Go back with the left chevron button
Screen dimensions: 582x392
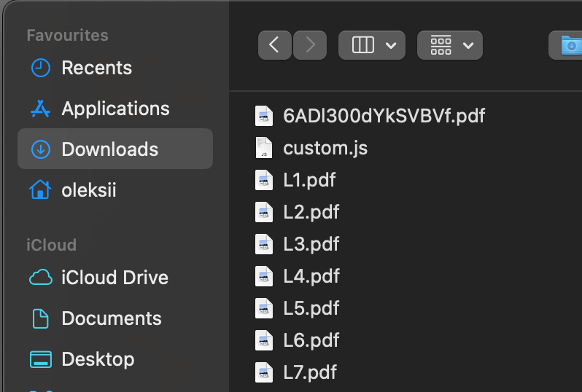click(275, 45)
